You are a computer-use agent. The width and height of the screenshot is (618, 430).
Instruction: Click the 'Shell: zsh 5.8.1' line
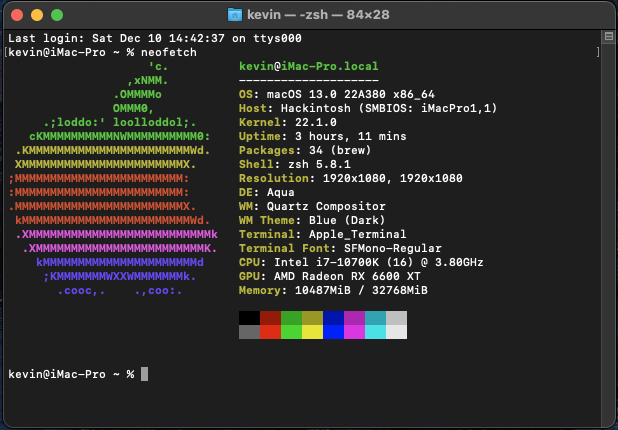coord(295,164)
